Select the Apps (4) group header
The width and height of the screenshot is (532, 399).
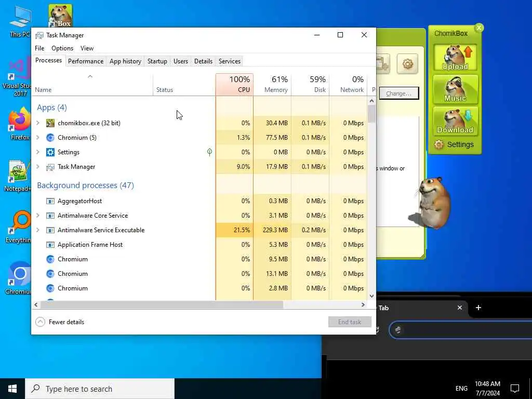[x=52, y=108]
